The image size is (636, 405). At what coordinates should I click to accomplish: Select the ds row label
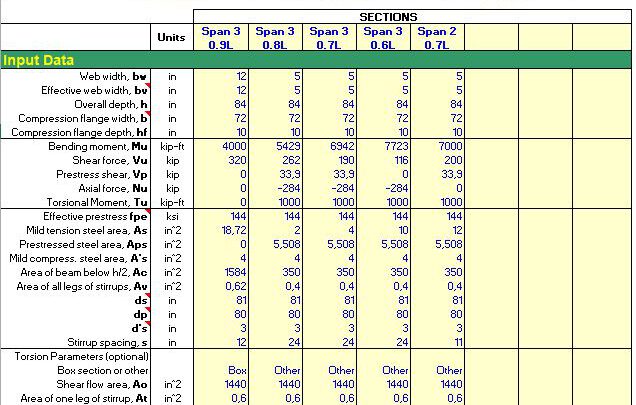[x=141, y=301]
